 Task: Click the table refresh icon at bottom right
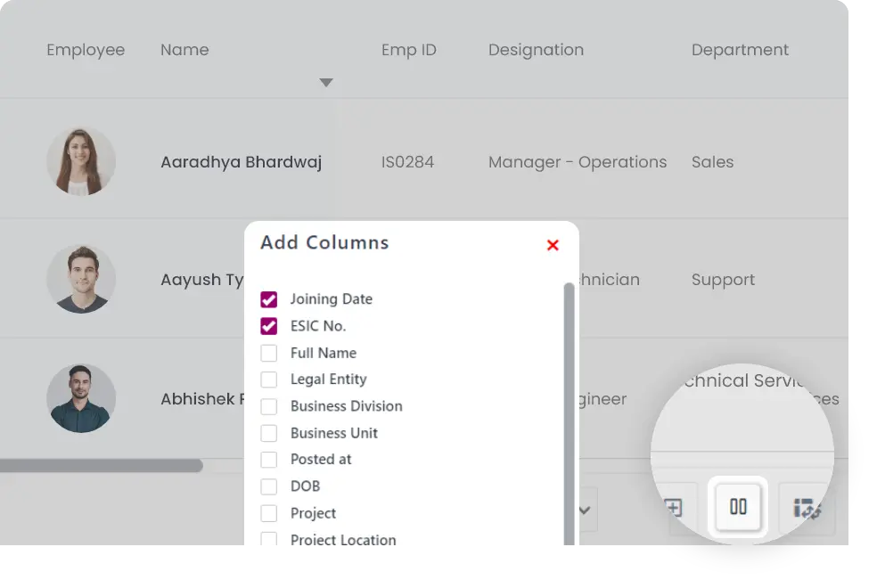(806, 509)
